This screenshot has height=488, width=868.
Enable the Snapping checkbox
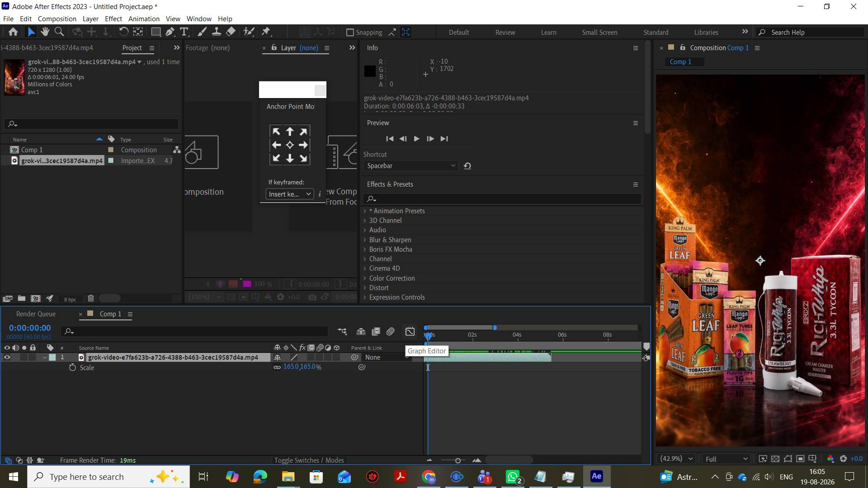[x=350, y=33]
